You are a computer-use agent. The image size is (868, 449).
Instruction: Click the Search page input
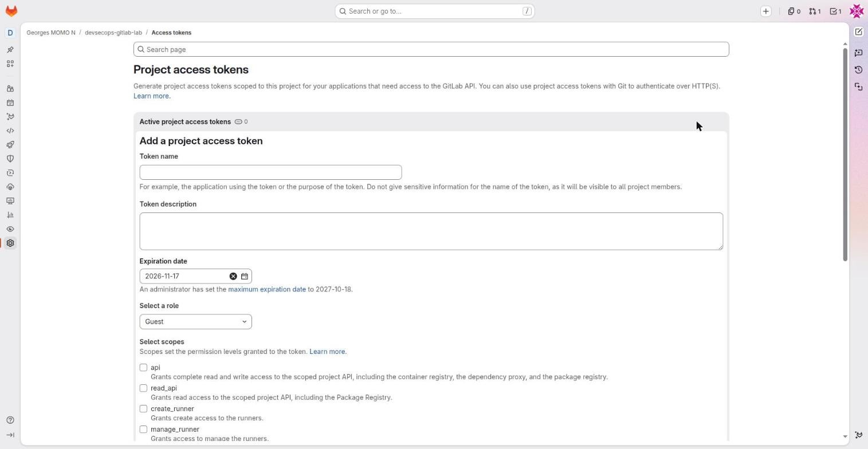pos(431,49)
